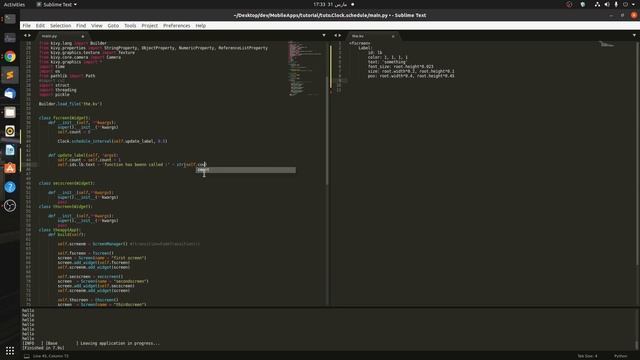Open the View menu

click(97, 25)
